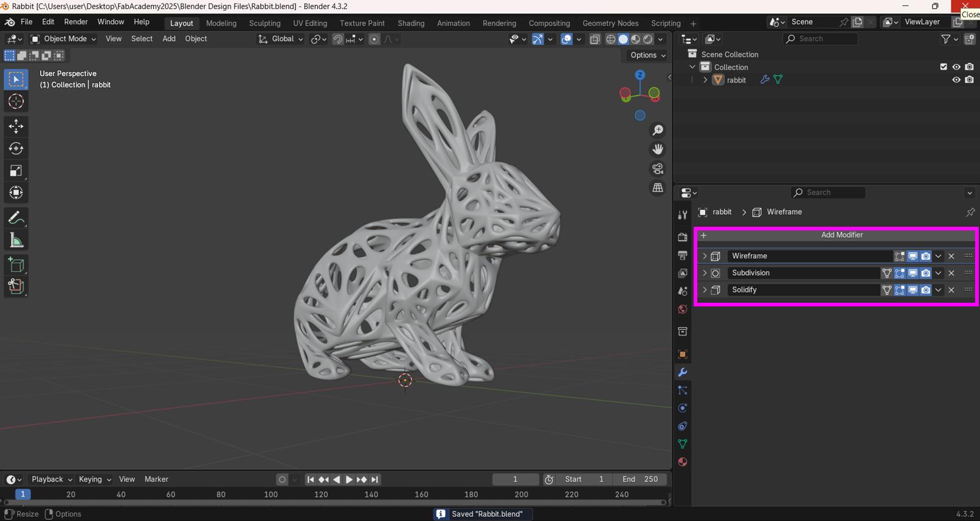Switch to Geometry Nodes workspace tab
980x521 pixels.
point(610,23)
